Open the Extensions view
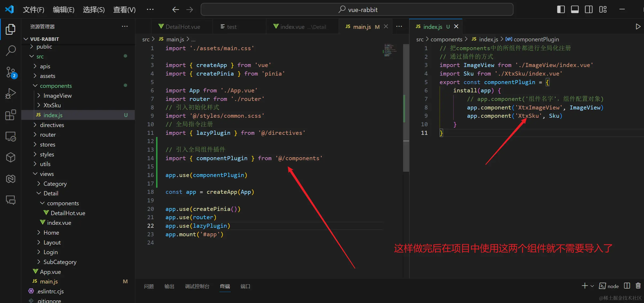This screenshot has width=644, height=303. pyautogui.click(x=11, y=115)
